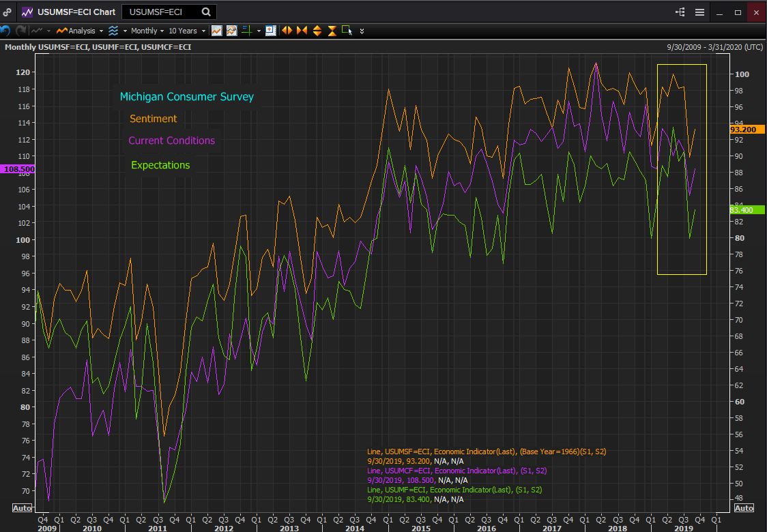Click the orange vertical expand arrows icon
This screenshot has height=532, width=767.
point(317,31)
